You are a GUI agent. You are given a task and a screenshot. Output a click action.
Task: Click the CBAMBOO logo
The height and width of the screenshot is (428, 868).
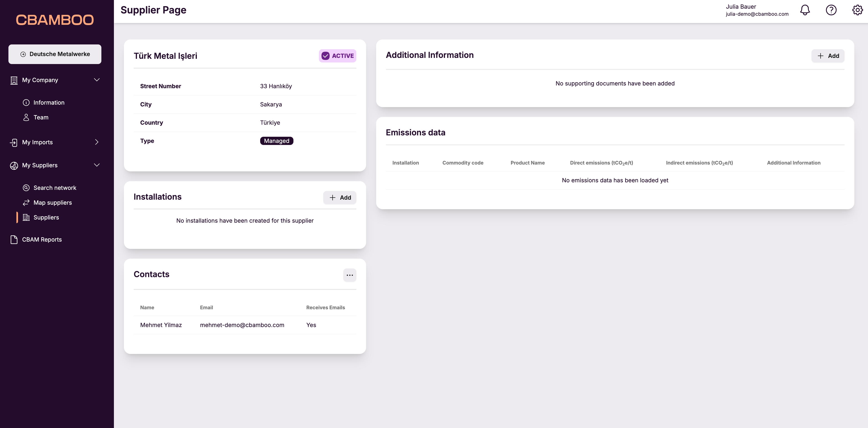click(x=55, y=20)
